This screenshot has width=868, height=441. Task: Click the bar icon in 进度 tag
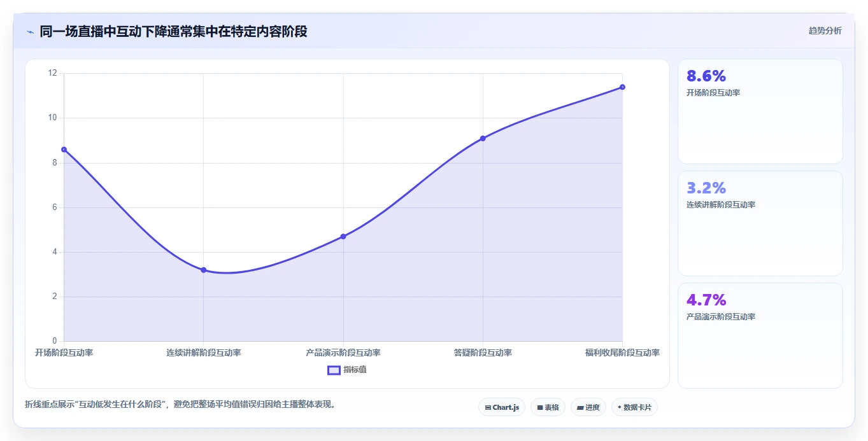point(581,407)
